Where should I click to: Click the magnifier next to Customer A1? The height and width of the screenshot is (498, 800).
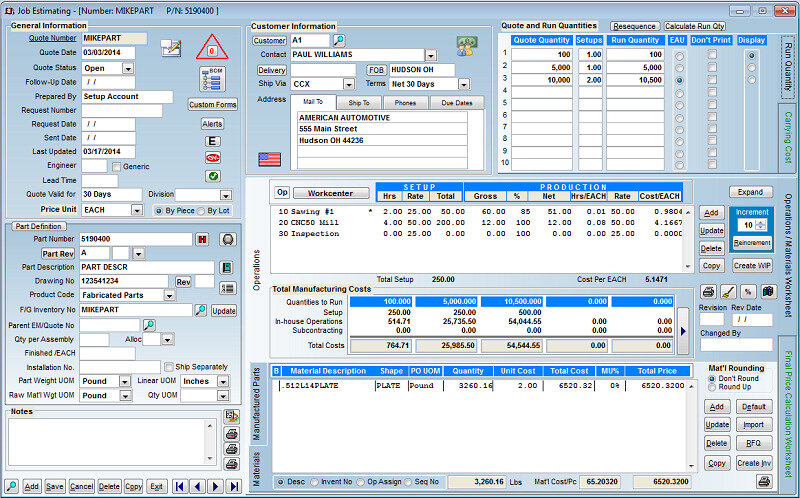coord(339,40)
